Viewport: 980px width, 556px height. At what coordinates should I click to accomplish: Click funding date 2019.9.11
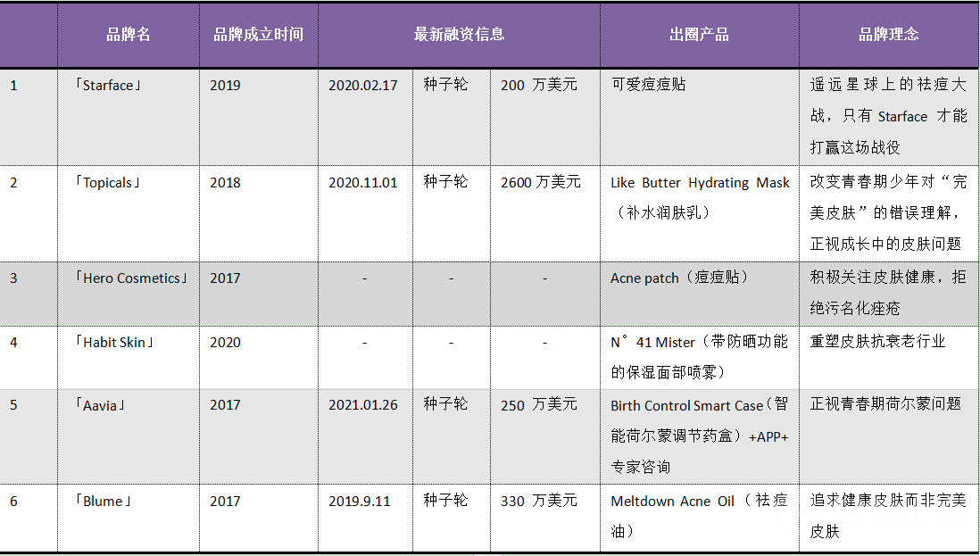360,501
